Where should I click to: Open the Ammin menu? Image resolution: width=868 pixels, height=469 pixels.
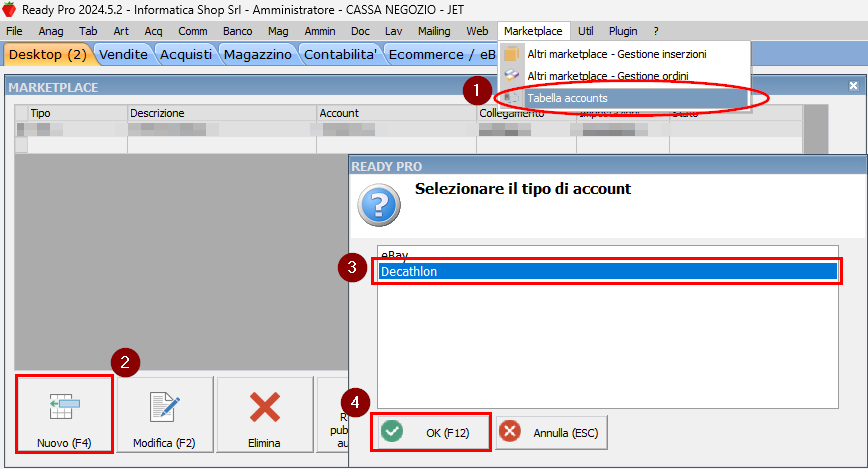coord(320,31)
